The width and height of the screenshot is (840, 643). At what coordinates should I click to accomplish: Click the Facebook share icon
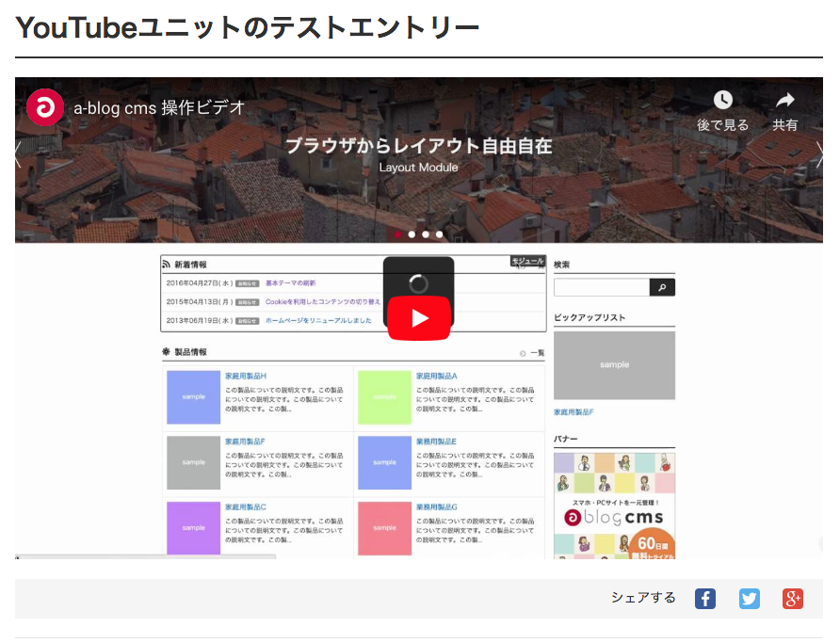click(x=704, y=598)
